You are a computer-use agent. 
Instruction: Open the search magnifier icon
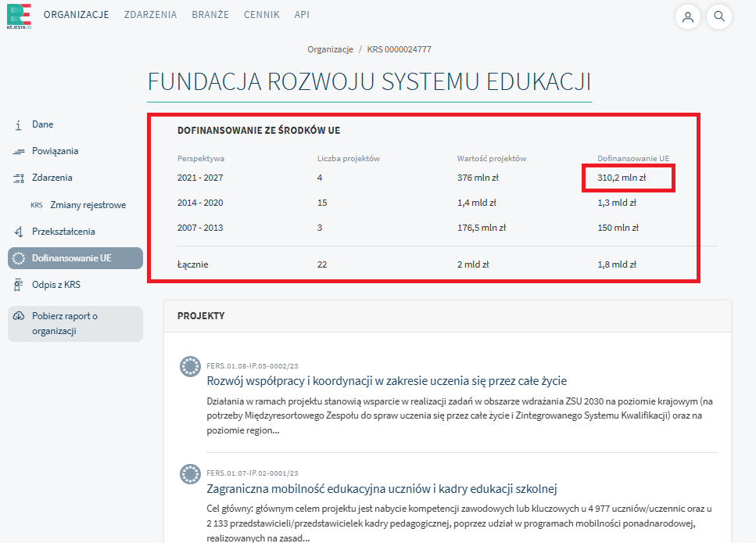719,16
